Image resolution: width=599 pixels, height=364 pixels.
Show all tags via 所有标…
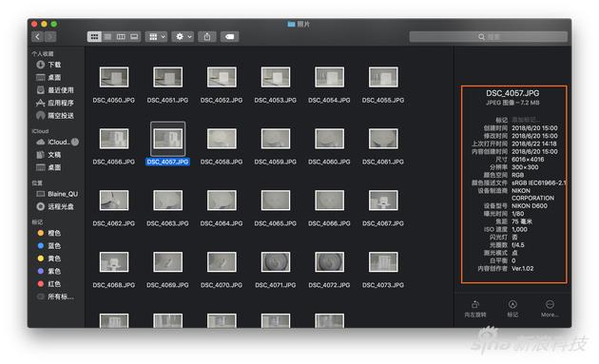55,297
